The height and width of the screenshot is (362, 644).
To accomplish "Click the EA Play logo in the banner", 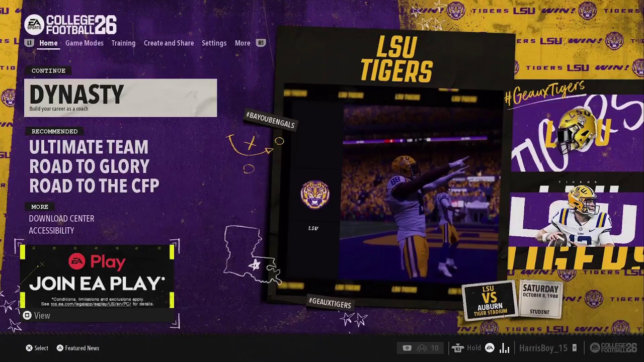I will (97, 262).
